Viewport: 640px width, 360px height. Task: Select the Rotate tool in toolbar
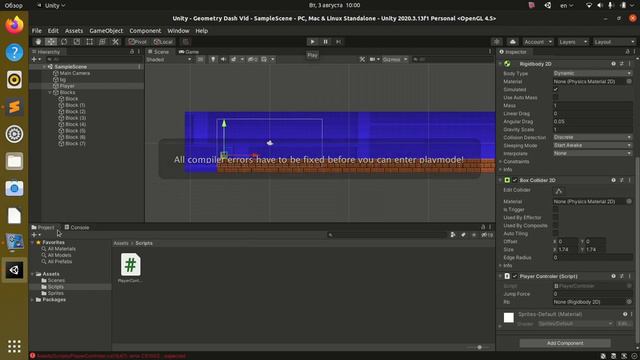64,42
